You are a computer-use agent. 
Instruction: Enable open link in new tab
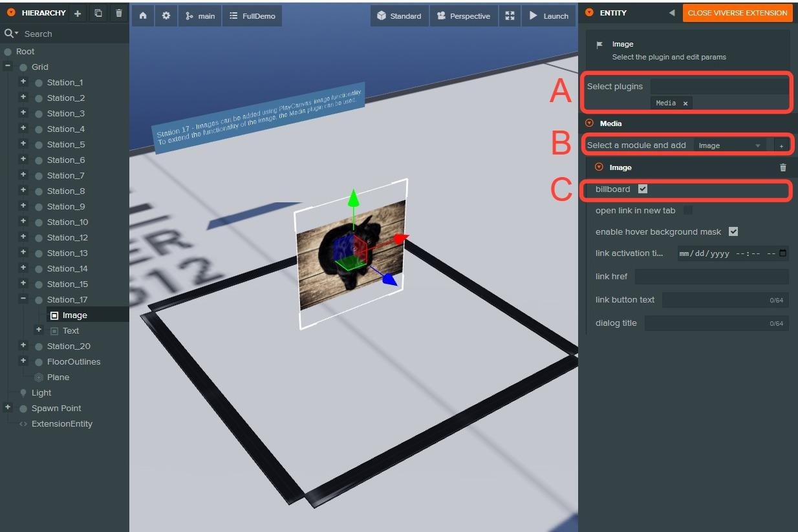pos(688,210)
